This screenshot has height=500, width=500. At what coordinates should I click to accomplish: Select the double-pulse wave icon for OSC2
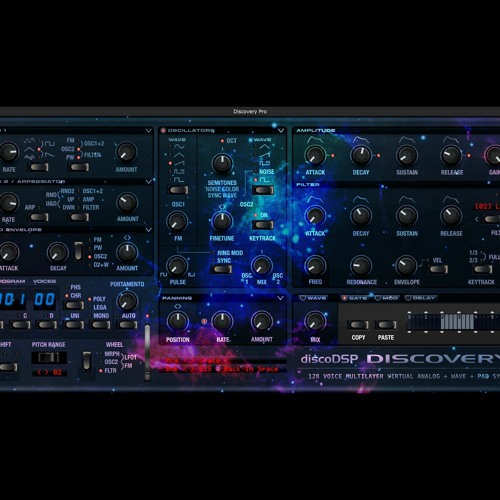point(265,163)
